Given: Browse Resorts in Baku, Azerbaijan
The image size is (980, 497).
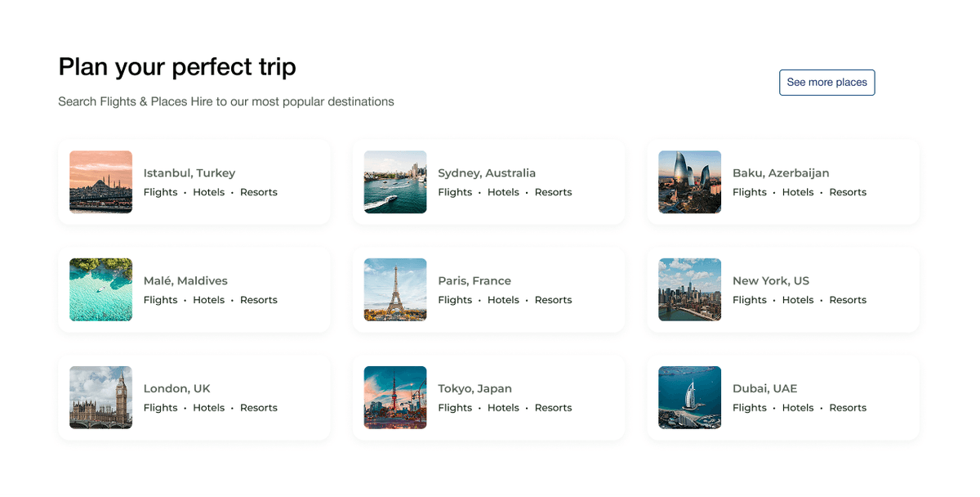Looking at the screenshot, I should point(848,193).
